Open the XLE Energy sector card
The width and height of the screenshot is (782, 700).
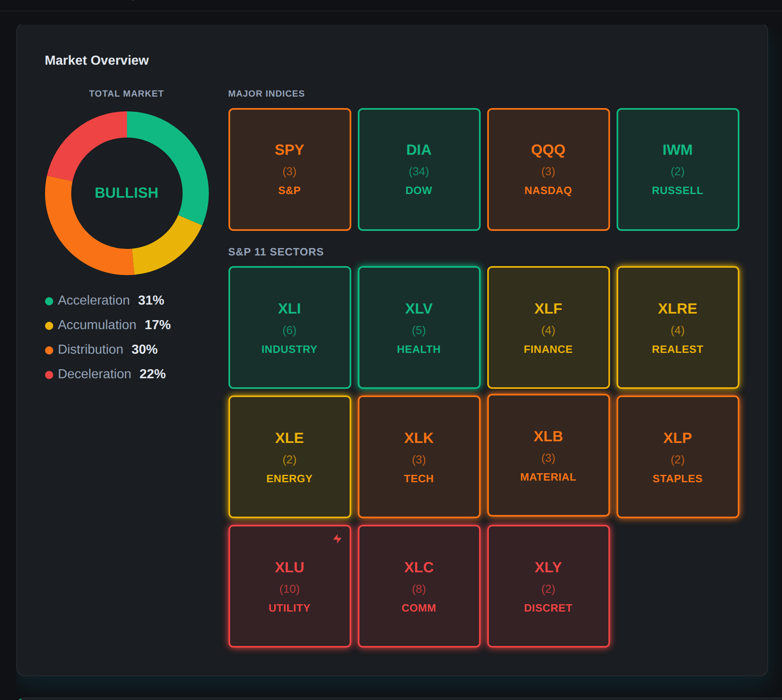point(289,457)
